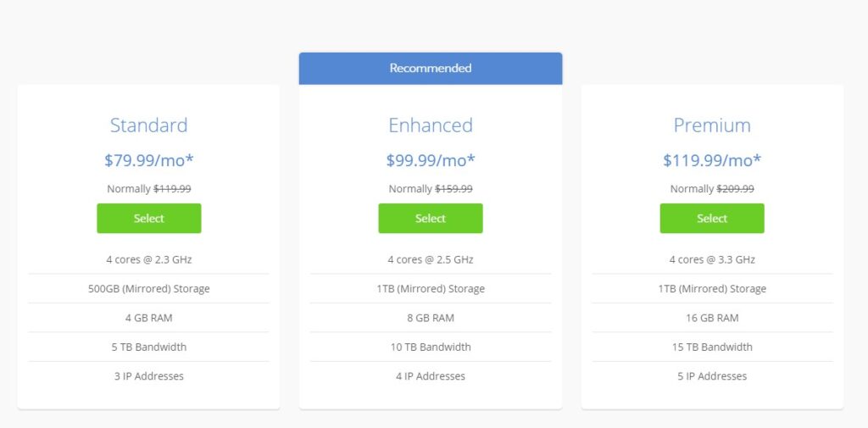Click the 500GB (Mirrored) Storage row

pos(149,288)
